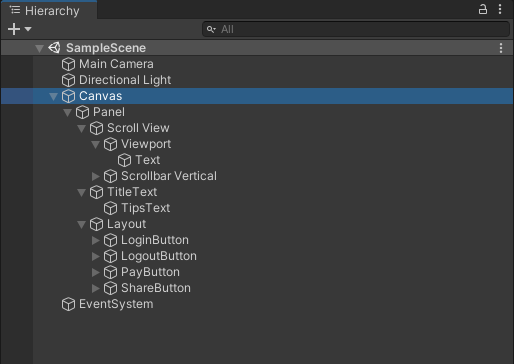Click the Layout cube icon
This screenshot has width=514, height=364.
(x=96, y=224)
